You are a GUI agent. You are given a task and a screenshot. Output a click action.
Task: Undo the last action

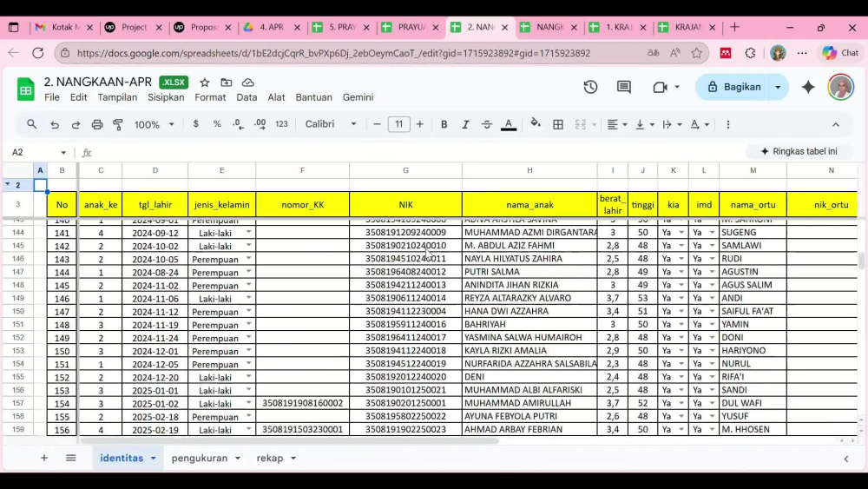pyautogui.click(x=54, y=124)
